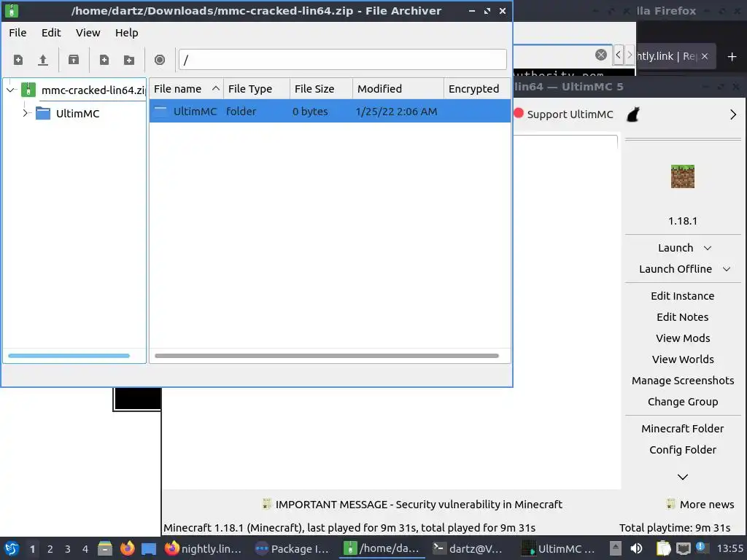Sort by File name column
This screenshot has width=747, height=560.
pyautogui.click(x=186, y=89)
